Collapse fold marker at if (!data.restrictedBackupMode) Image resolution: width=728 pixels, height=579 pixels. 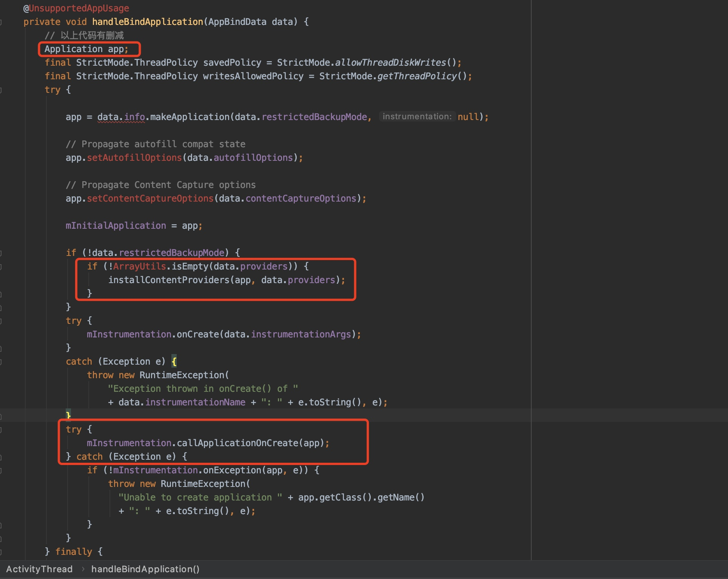pyautogui.click(x=1, y=253)
